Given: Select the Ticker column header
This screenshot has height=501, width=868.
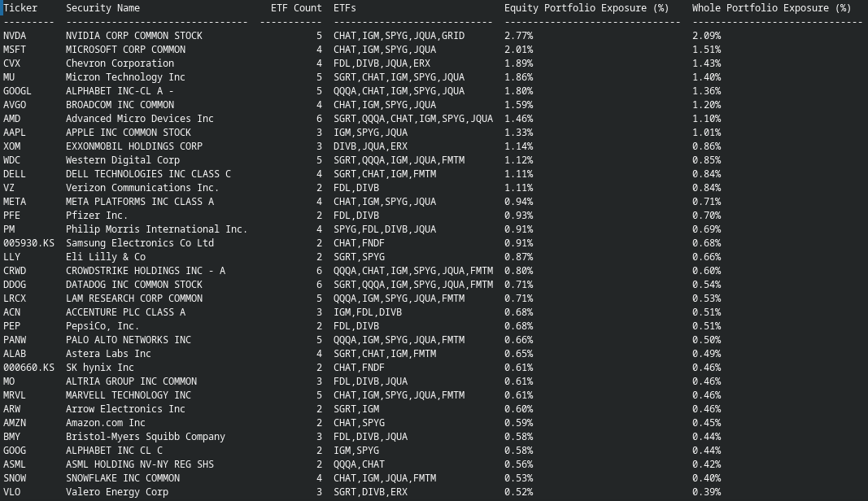Looking at the screenshot, I should (20, 8).
